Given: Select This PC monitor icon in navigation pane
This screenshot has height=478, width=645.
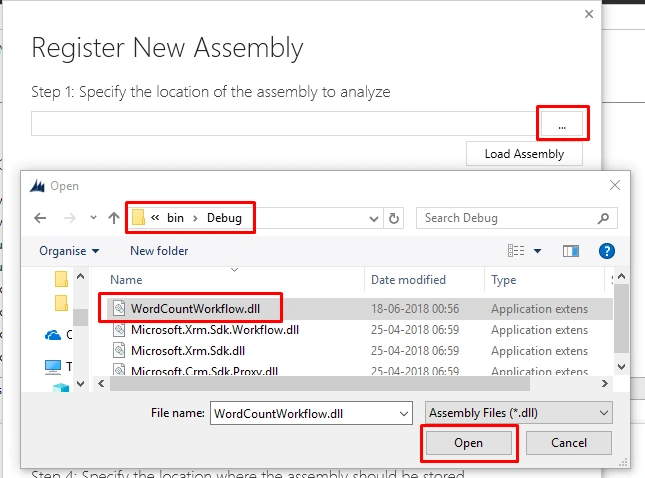Looking at the screenshot, I should click(53, 367).
